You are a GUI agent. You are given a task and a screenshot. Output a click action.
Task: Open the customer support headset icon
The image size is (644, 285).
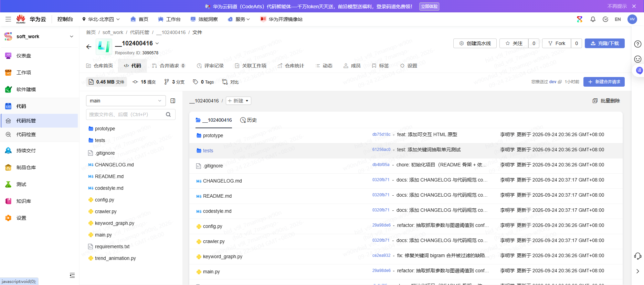pyautogui.click(x=638, y=256)
